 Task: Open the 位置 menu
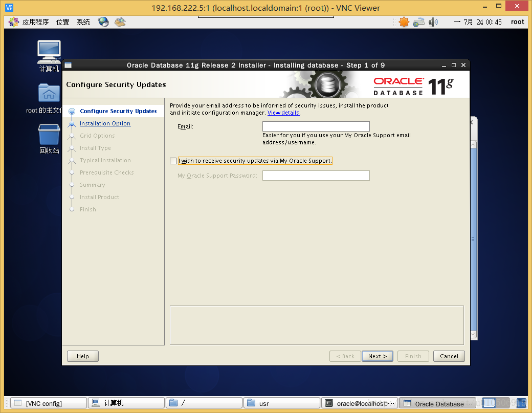[x=62, y=22]
